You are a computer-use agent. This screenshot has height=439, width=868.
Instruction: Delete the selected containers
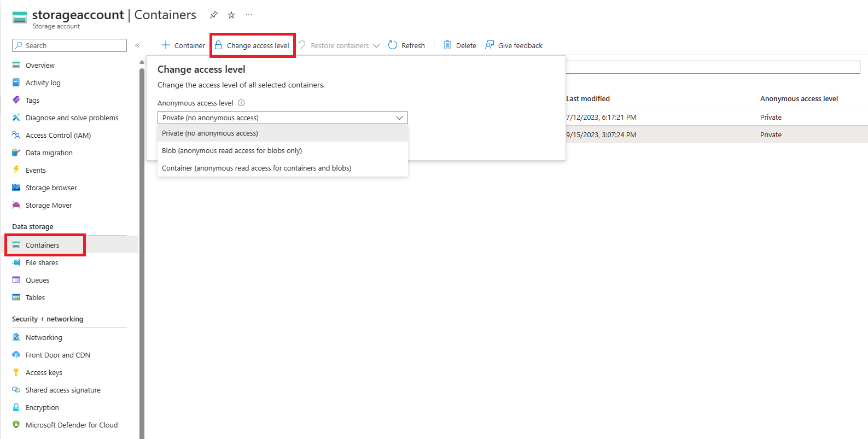click(460, 45)
